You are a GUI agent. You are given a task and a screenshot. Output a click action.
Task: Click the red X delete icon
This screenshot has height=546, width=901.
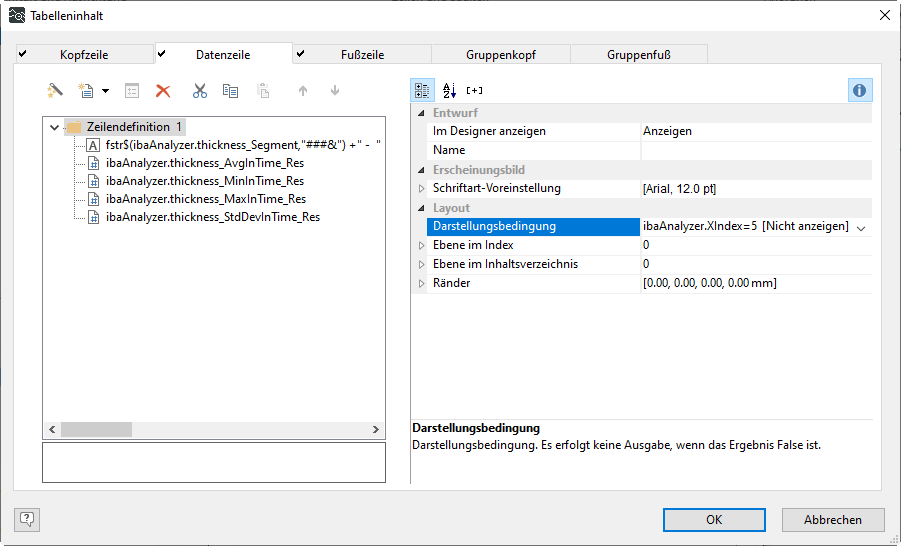163,91
